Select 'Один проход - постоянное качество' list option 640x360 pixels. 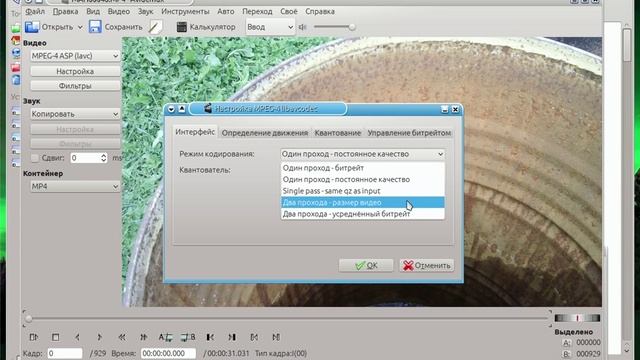363,179
